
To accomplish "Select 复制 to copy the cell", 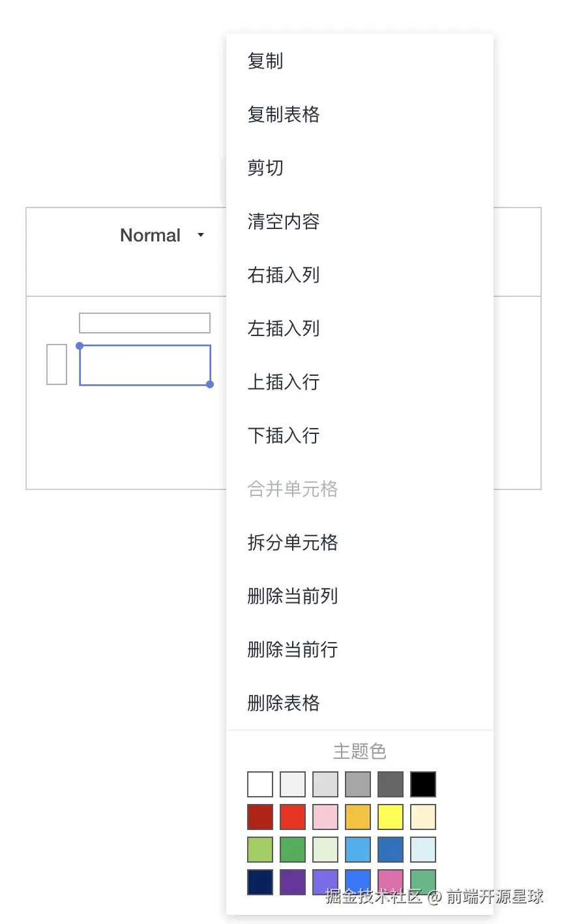I will [x=265, y=61].
